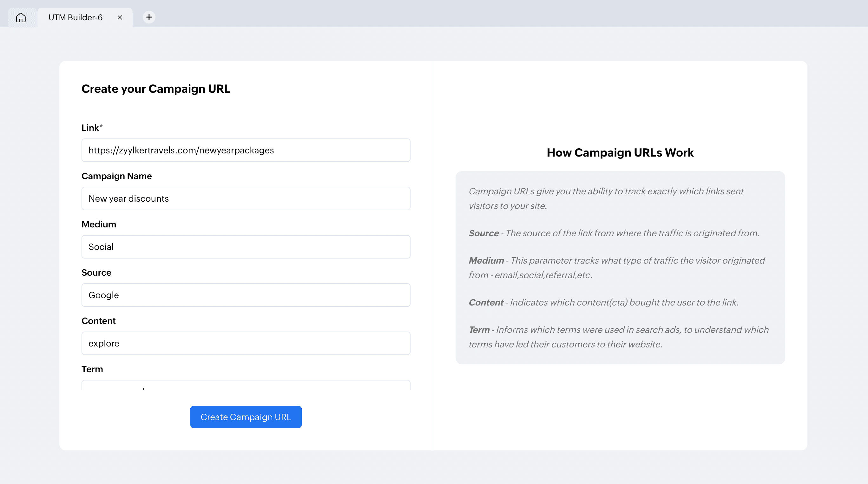
Task: Click the partially visible Term input
Action: 246,385
